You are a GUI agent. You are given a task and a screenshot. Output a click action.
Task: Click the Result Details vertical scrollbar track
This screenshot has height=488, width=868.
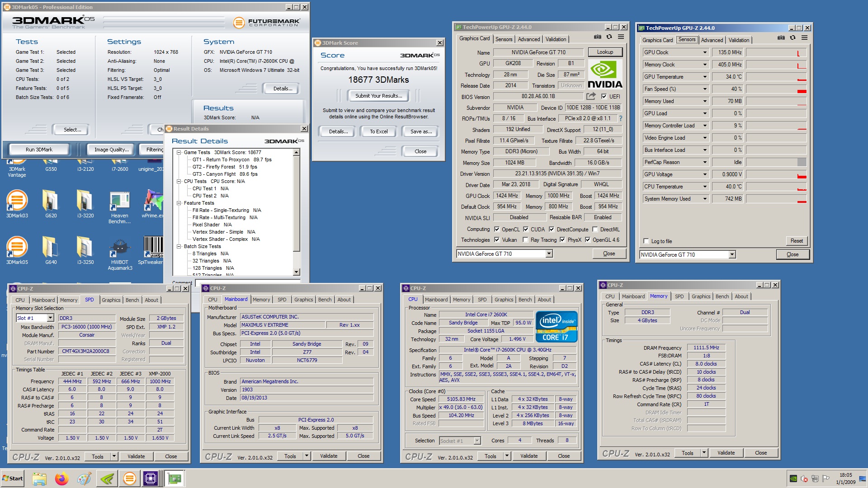[x=297, y=260]
